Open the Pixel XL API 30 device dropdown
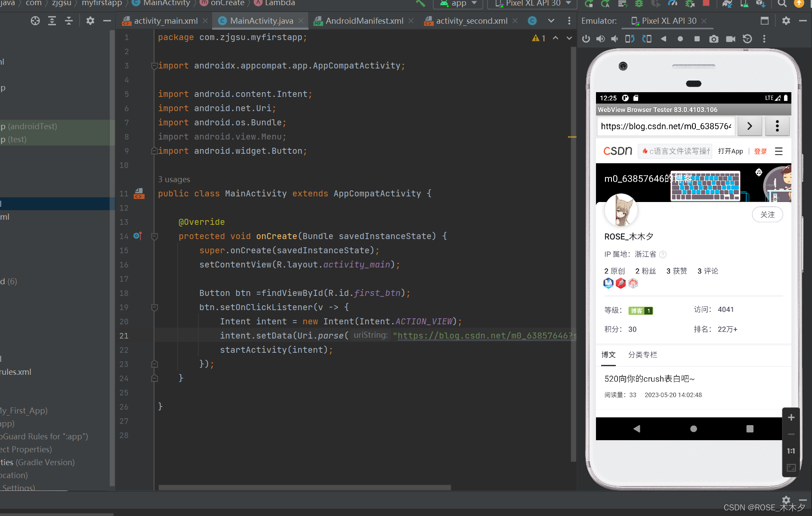Screen dimensions: 812x516 pos(532,3)
